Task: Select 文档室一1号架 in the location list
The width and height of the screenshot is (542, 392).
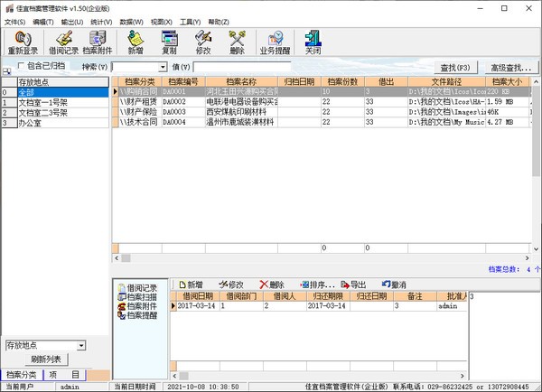Action: 63,102
